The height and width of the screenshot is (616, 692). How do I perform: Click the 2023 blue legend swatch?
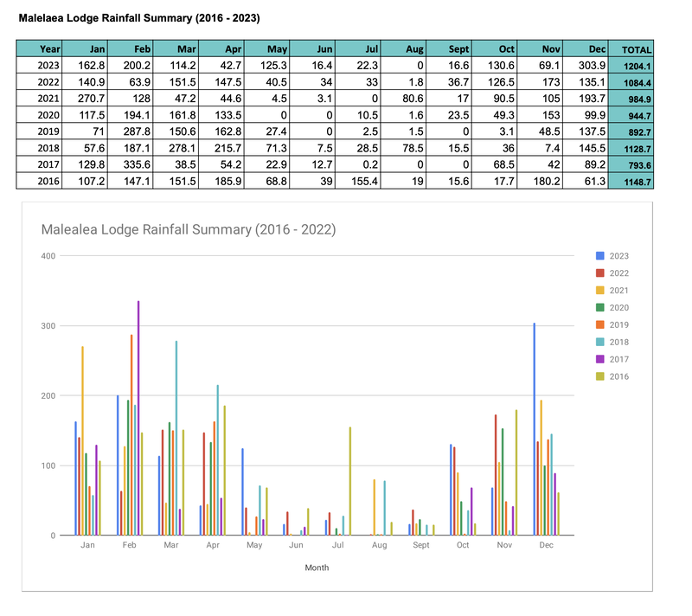click(599, 256)
